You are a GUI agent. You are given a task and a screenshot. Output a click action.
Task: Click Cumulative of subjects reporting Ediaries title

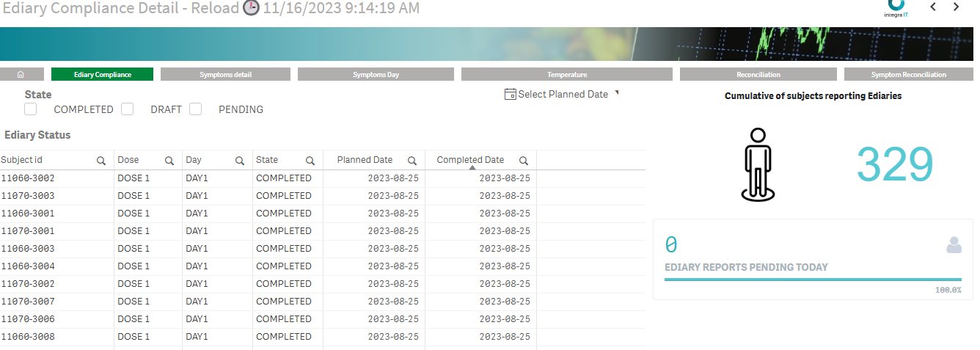tap(813, 96)
